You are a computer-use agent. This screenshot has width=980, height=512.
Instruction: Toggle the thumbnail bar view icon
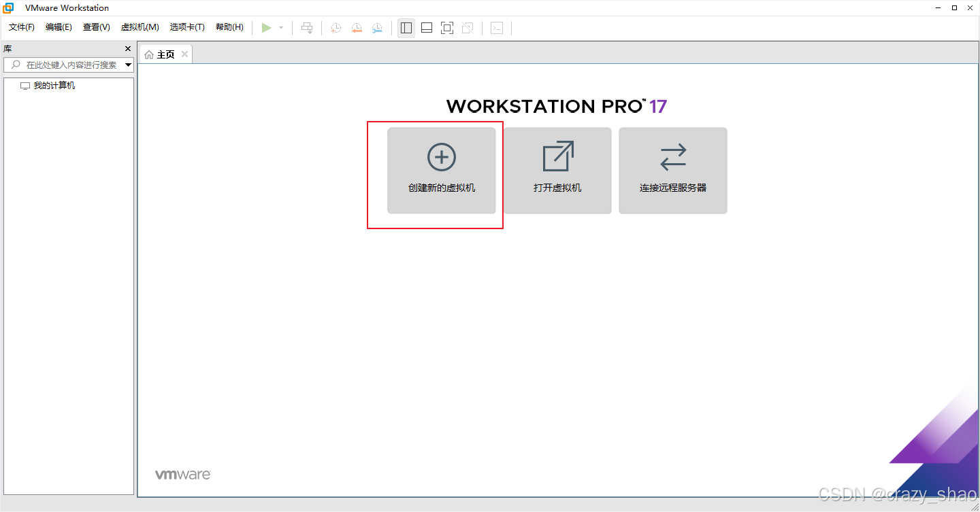[427, 28]
